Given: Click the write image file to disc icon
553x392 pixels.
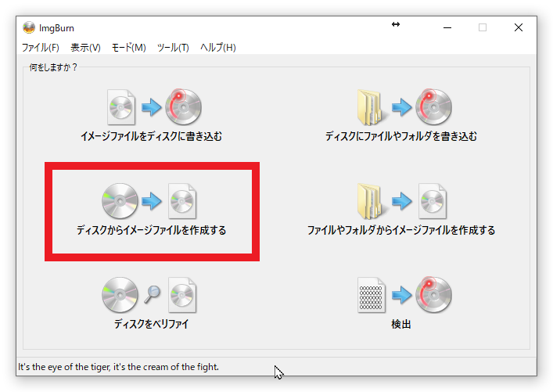Looking at the screenshot, I should 154,107.
